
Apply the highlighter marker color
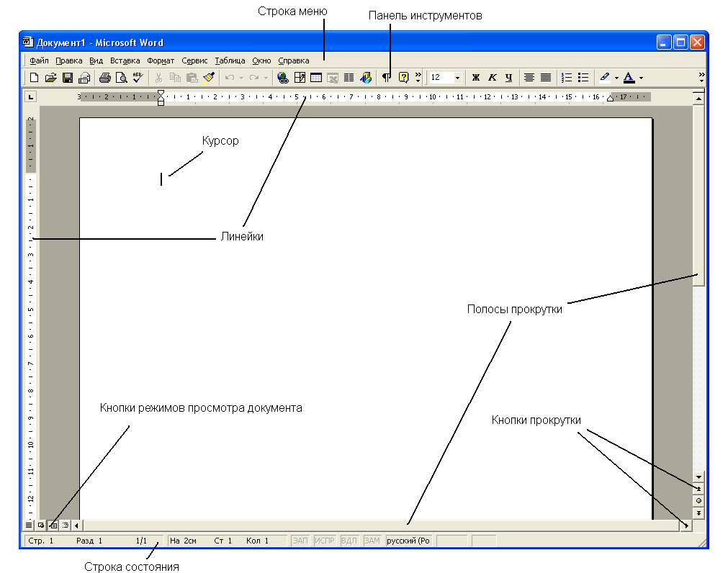point(604,78)
